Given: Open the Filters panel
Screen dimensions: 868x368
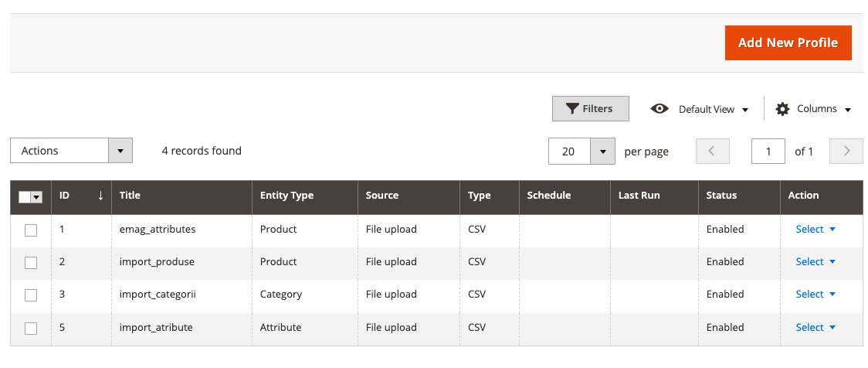Looking at the screenshot, I should point(590,109).
